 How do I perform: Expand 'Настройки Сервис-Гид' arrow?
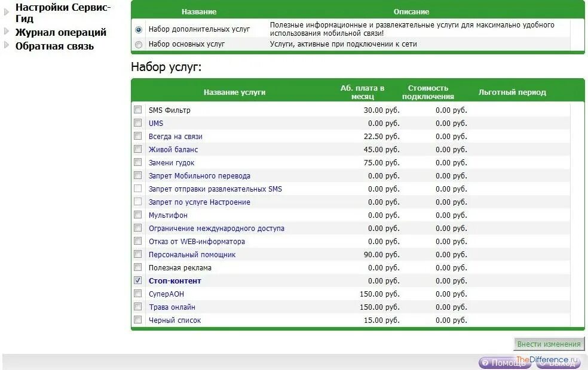[6, 12]
